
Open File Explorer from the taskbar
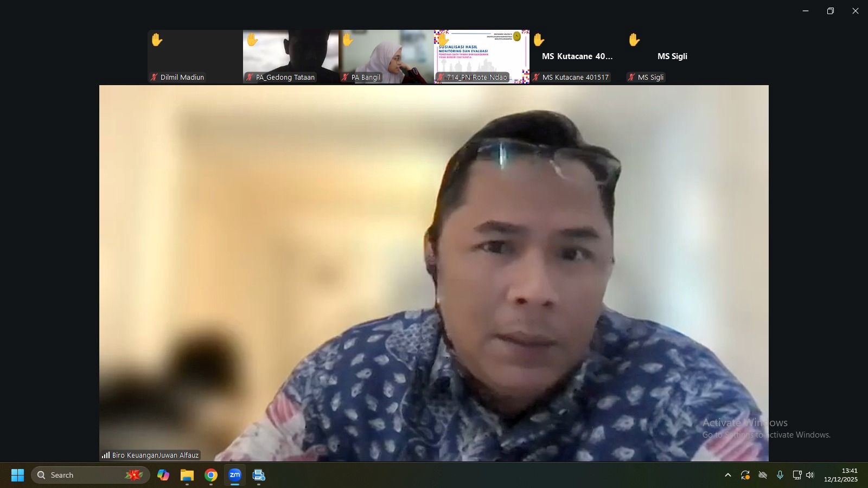[187, 475]
